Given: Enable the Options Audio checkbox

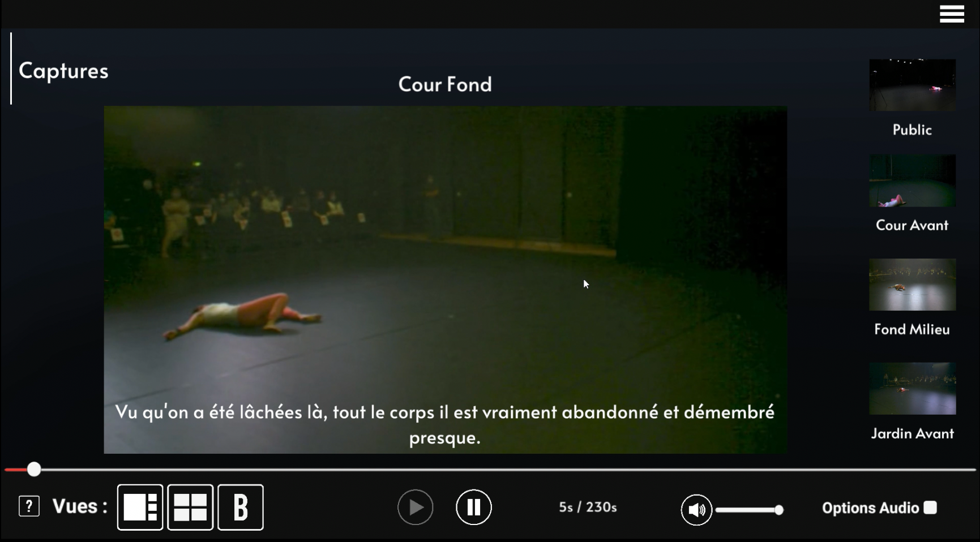Looking at the screenshot, I should [x=930, y=507].
